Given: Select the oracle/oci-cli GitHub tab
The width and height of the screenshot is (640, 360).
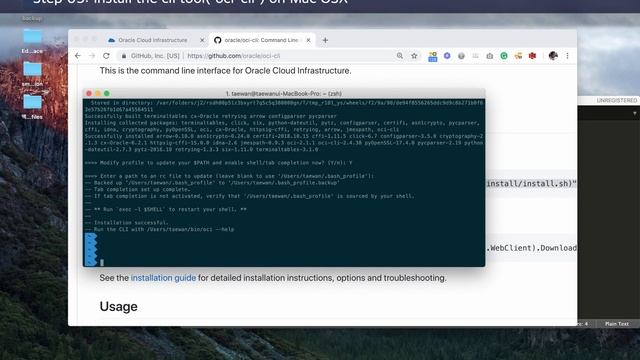Looking at the screenshot, I should (261, 40).
